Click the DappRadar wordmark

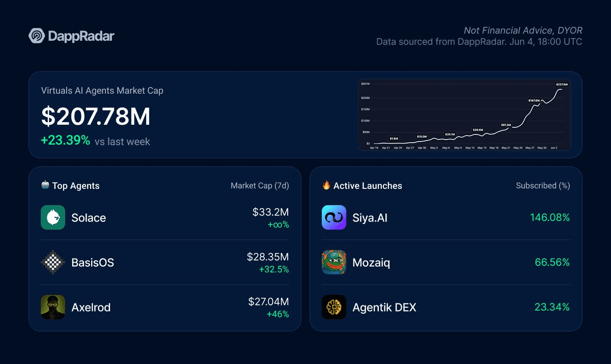click(81, 36)
